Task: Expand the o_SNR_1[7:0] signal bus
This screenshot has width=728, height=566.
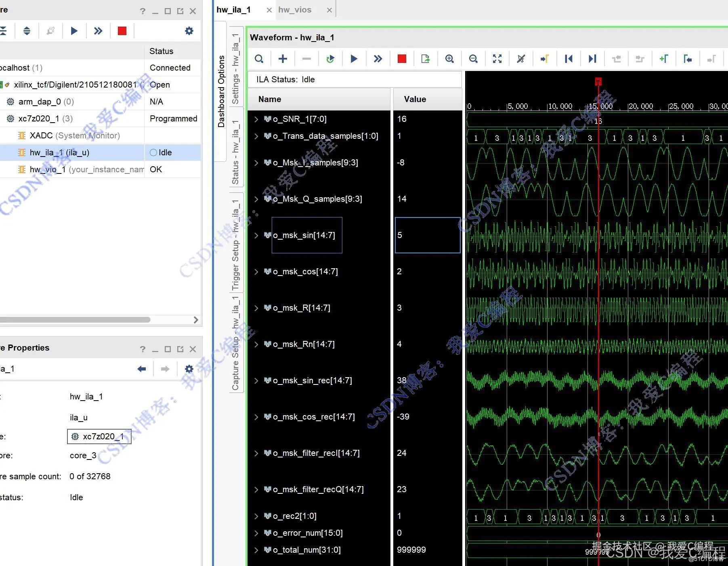Action: [x=256, y=119]
